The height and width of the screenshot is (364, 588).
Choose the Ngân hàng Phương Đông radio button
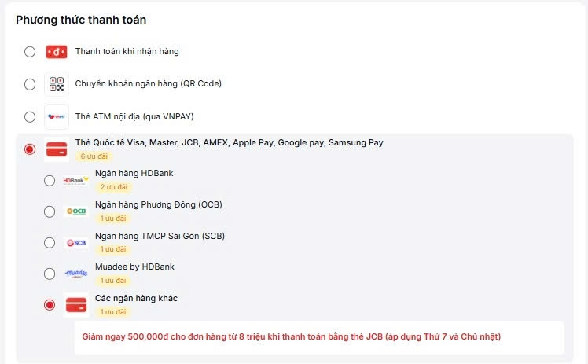click(50, 211)
